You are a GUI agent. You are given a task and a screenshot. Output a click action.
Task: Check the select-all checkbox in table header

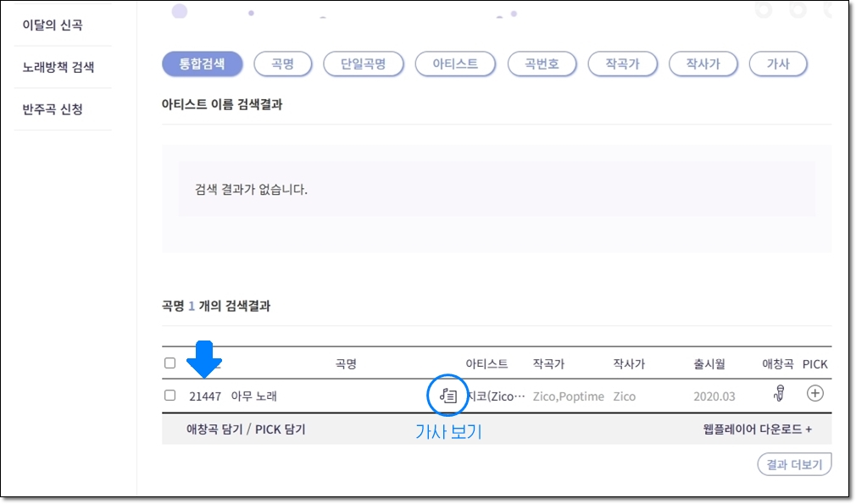pyautogui.click(x=170, y=363)
